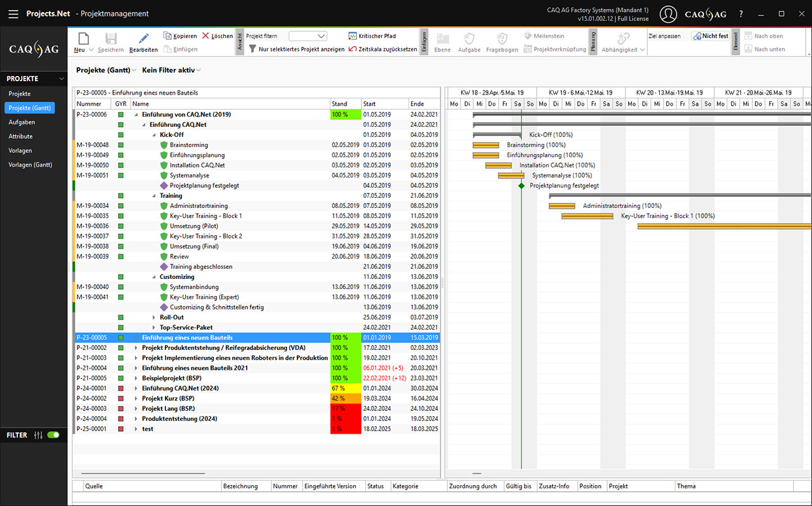Sort by the Start column header

pos(385,104)
